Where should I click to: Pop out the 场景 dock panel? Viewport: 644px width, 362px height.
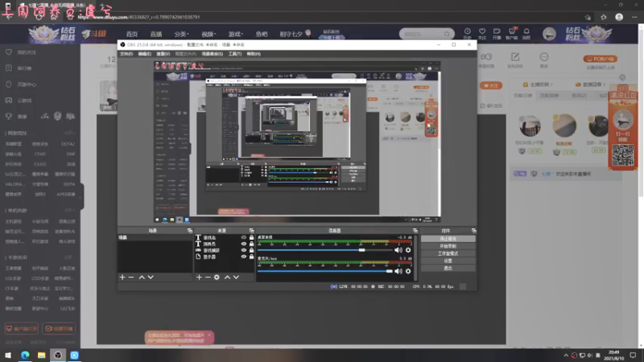coord(190,231)
